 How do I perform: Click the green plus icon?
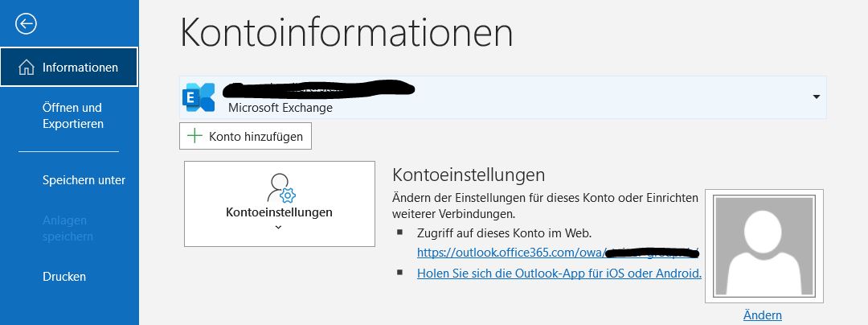pyautogui.click(x=194, y=136)
